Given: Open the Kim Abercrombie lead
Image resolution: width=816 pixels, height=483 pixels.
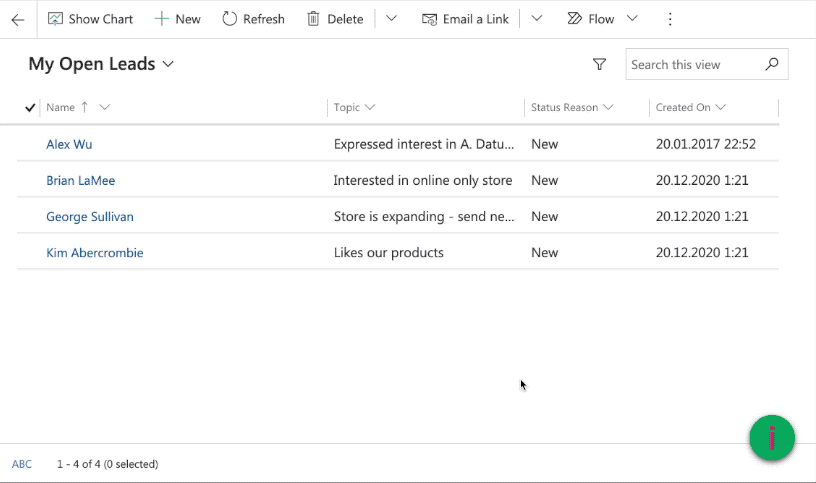Looking at the screenshot, I should pos(95,253).
